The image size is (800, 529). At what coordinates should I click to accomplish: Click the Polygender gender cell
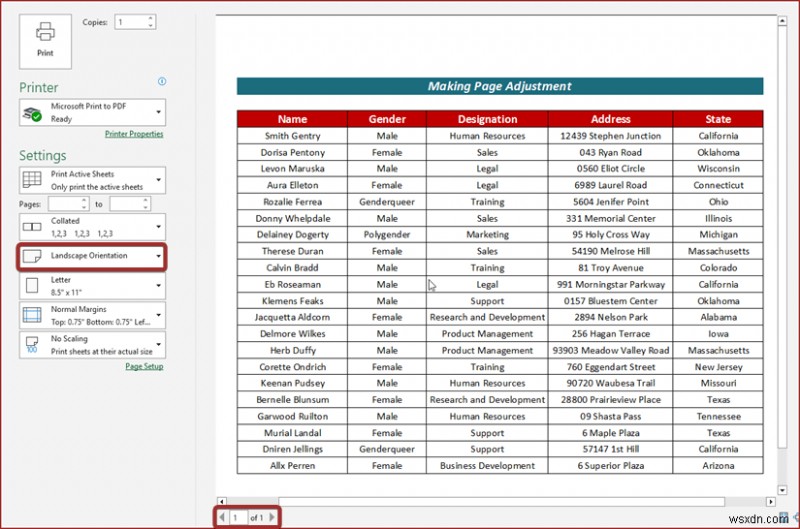coord(387,235)
